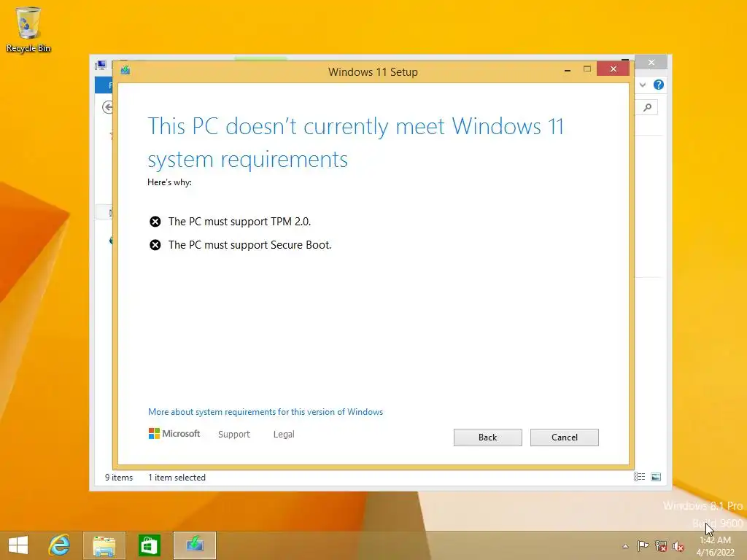Open File Explorer help question mark

click(659, 85)
